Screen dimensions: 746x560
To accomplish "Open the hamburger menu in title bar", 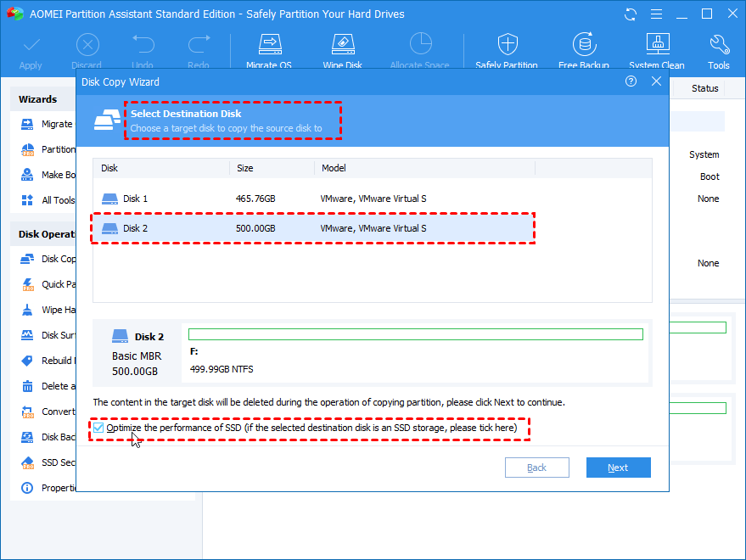I will 656,14.
